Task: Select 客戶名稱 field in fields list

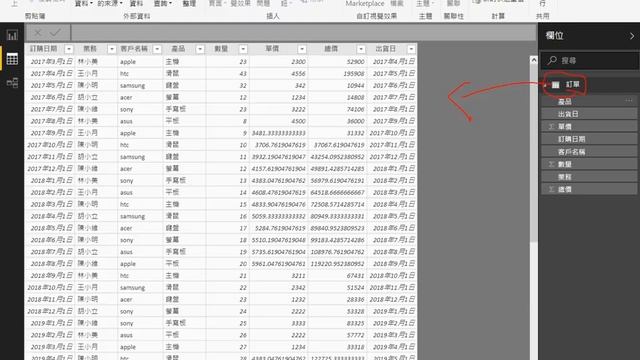Action: click(x=589, y=151)
